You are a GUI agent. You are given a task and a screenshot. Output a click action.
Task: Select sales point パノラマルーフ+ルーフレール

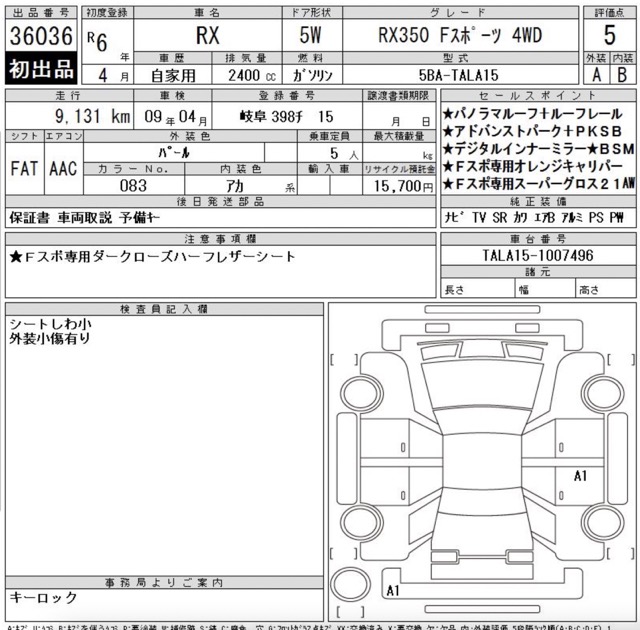[533, 114]
